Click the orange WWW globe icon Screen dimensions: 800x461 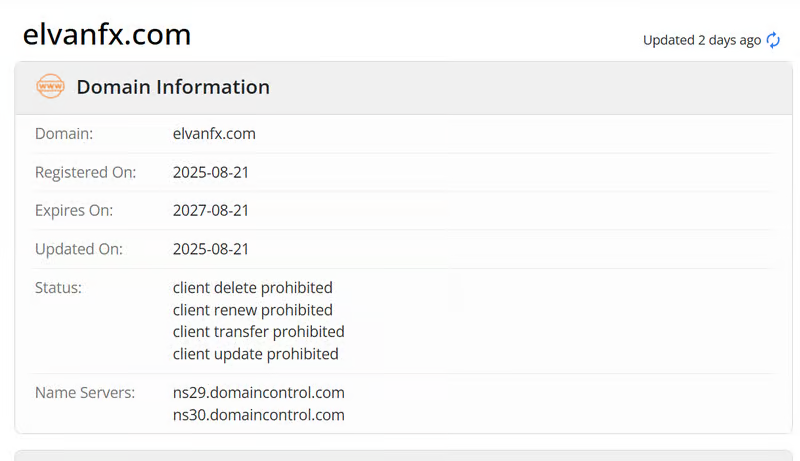[50, 87]
